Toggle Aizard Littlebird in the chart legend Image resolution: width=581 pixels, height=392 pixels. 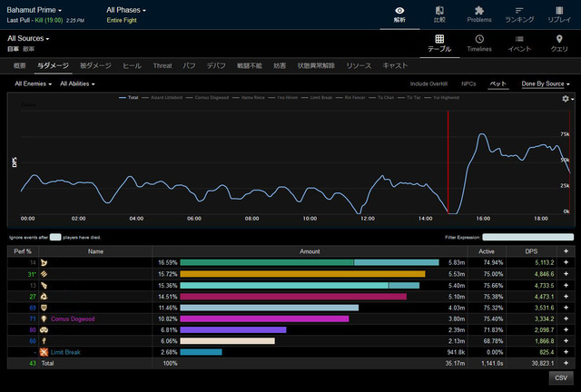pyautogui.click(x=162, y=98)
